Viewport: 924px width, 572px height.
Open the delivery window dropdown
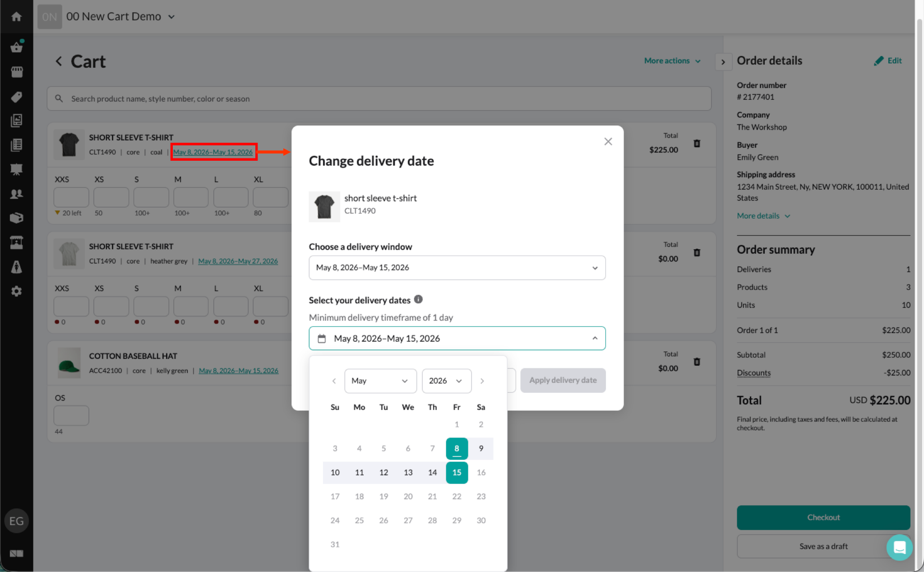coord(457,268)
